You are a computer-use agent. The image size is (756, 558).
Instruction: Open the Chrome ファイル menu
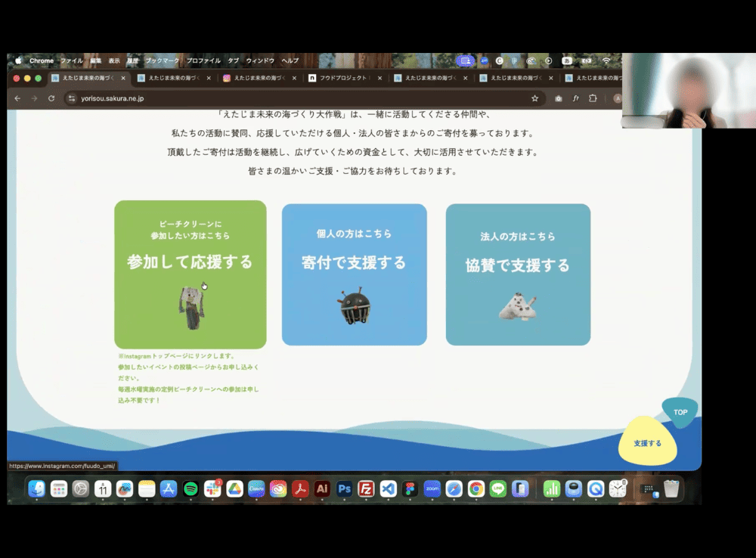click(71, 60)
